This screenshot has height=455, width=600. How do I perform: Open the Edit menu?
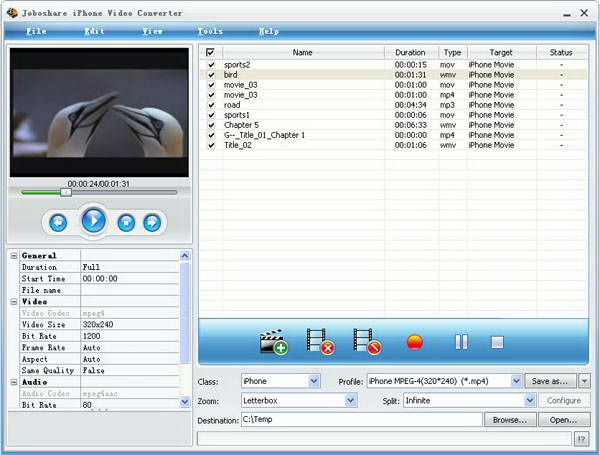(x=94, y=31)
